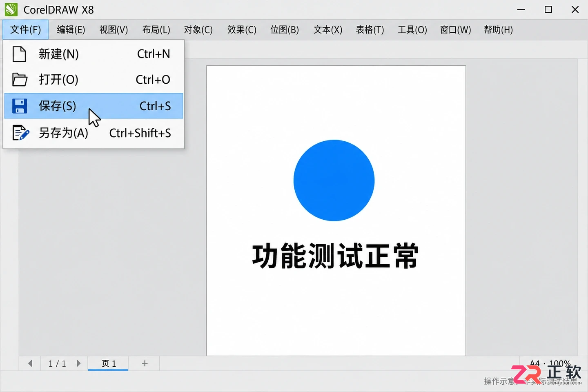Go to previous page arrow
The width and height of the screenshot is (588, 392).
click(x=30, y=363)
